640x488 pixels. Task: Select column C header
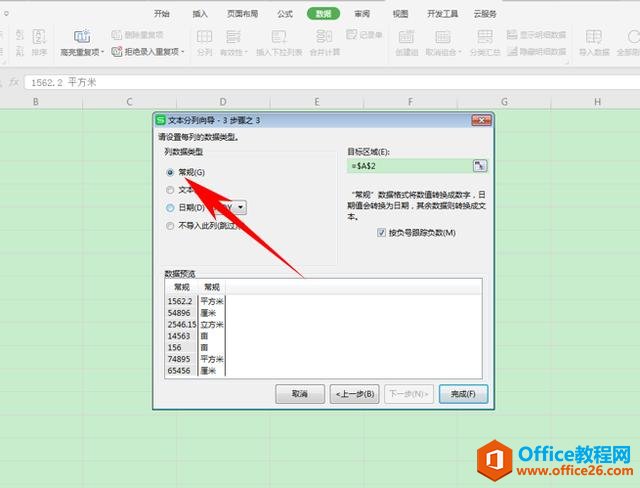(129, 102)
